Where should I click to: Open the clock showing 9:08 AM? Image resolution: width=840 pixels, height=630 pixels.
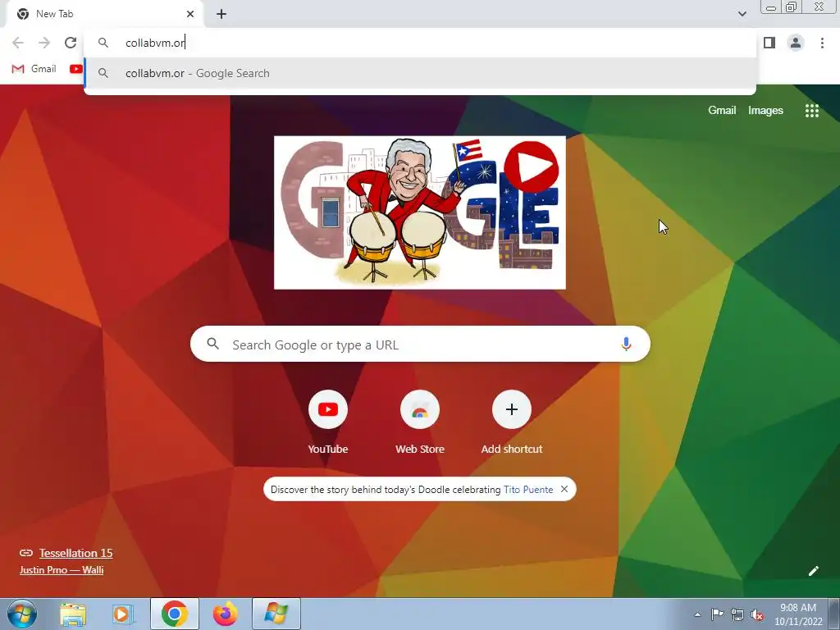pos(798,614)
